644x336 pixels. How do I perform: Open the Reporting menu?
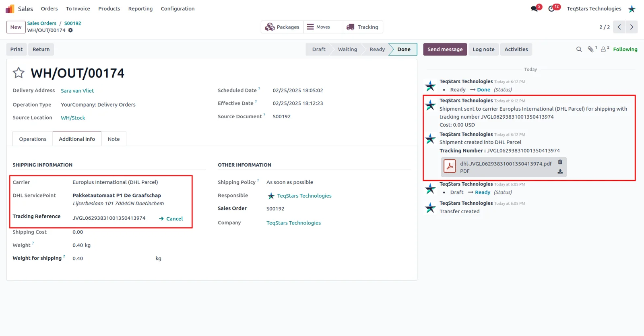[140, 8]
